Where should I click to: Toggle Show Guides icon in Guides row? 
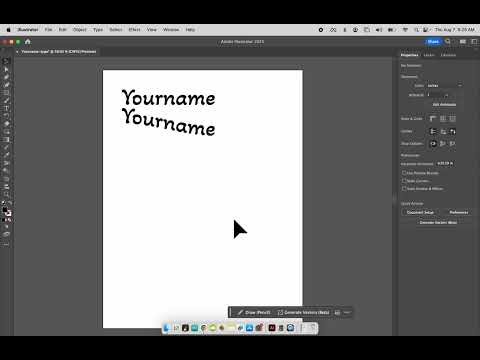point(433,131)
